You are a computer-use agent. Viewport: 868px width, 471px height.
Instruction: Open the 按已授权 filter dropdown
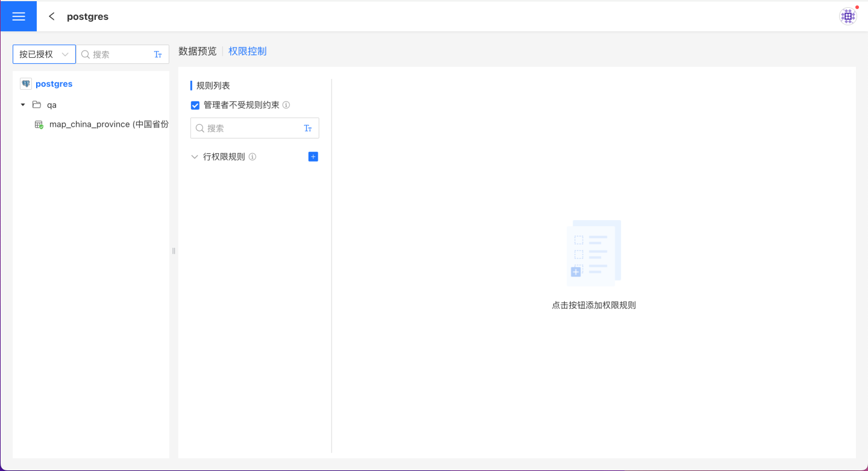coord(44,54)
